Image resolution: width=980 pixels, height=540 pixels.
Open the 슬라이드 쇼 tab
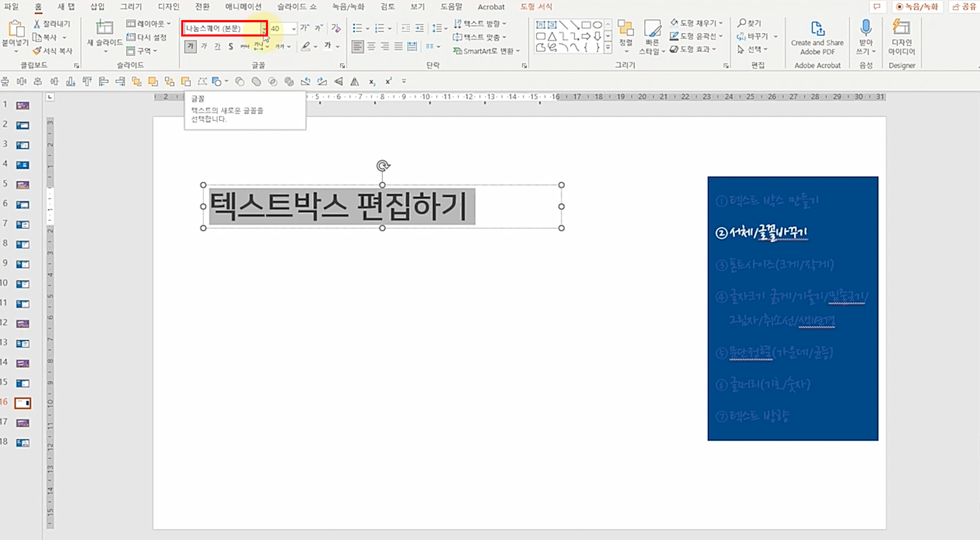tap(296, 7)
